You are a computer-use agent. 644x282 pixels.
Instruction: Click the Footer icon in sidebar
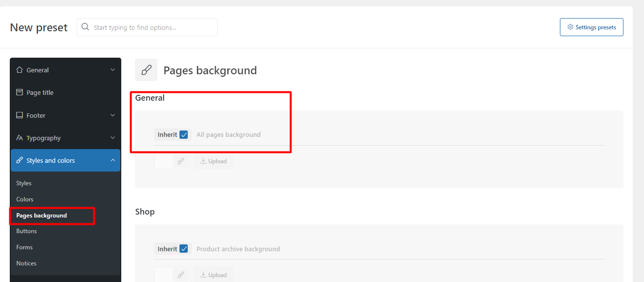tap(20, 115)
